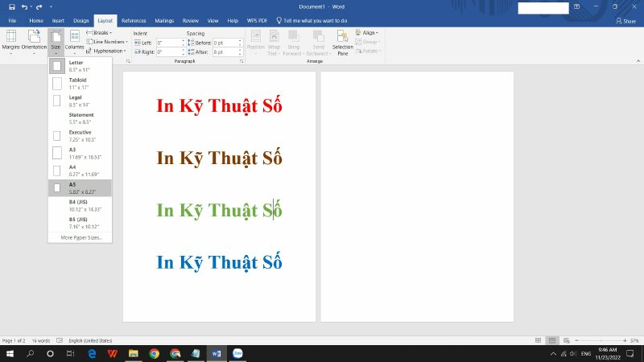Click the Left indent input field
This screenshot has width=644, height=362.
pos(168,43)
